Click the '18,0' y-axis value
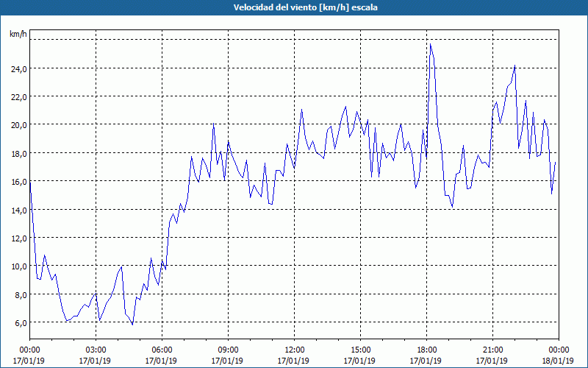Image resolution: width=588 pixels, height=368 pixels. (19, 154)
